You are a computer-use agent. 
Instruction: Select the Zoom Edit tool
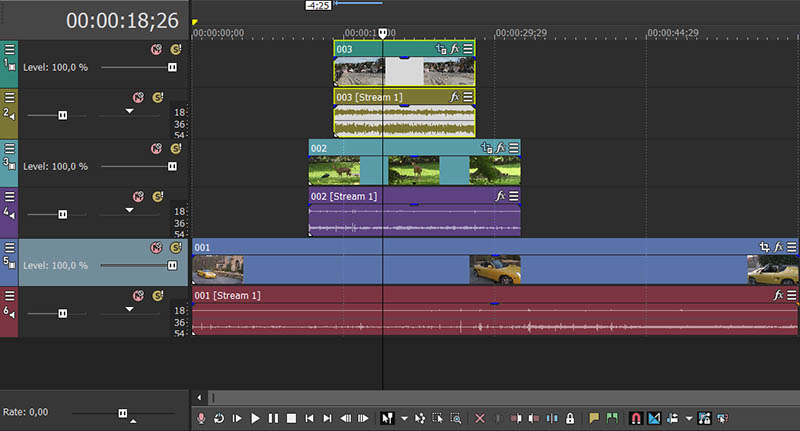[x=456, y=418]
